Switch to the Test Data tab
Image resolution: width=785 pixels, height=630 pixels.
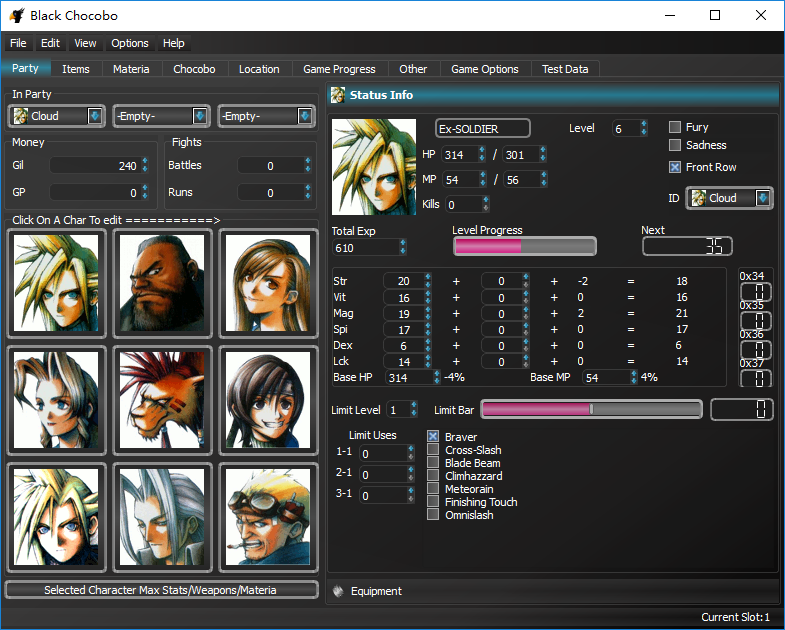(565, 69)
